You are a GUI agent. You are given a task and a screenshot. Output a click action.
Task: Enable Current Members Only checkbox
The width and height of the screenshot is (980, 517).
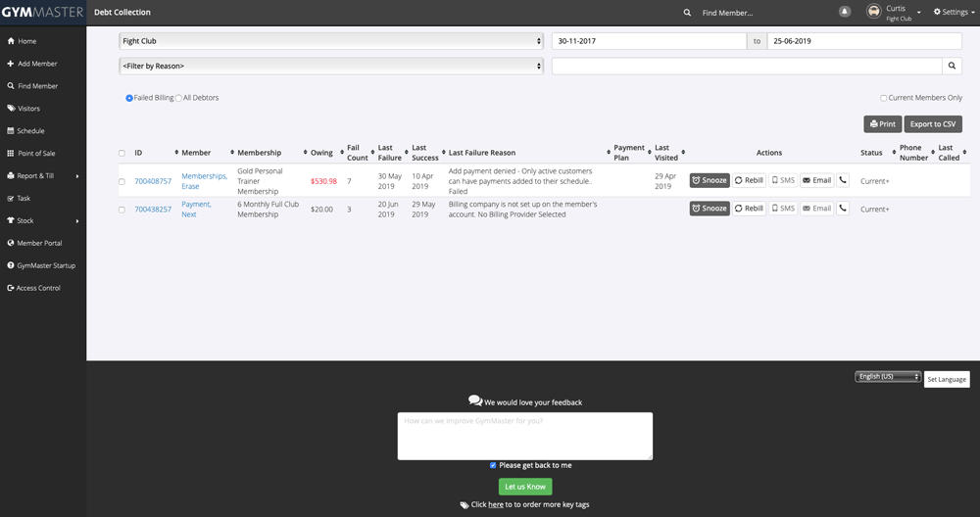pyautogui.click(x=883, y=98)
